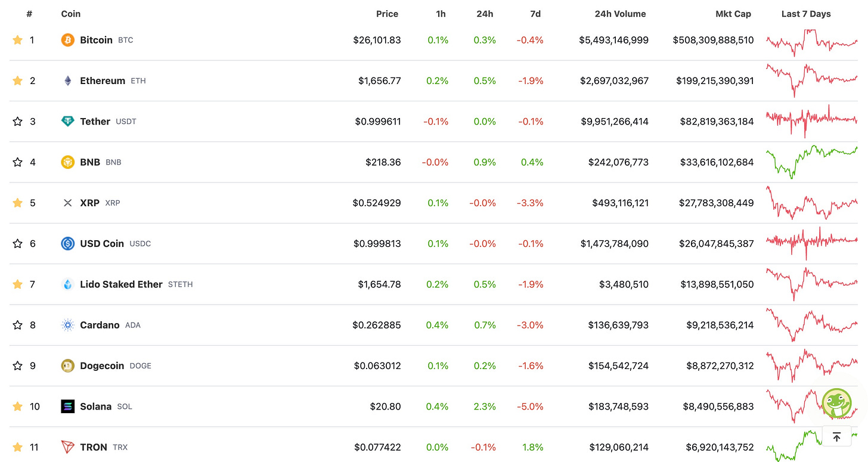Open the Ethereum coin page link

[103, 80]
